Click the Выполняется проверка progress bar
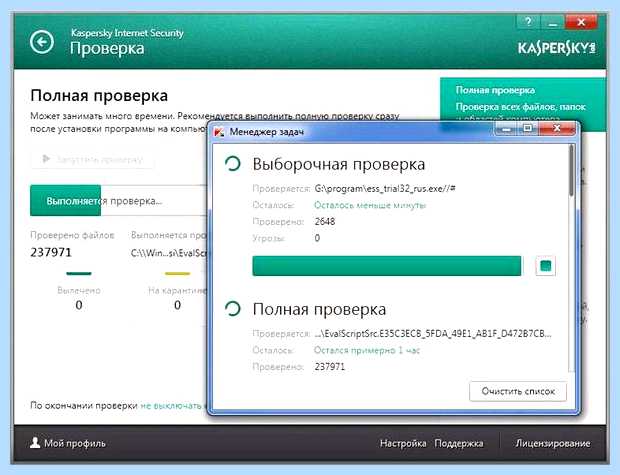This screenshot has width=620, height=475. pyautogui.click(x=118, y=200)
